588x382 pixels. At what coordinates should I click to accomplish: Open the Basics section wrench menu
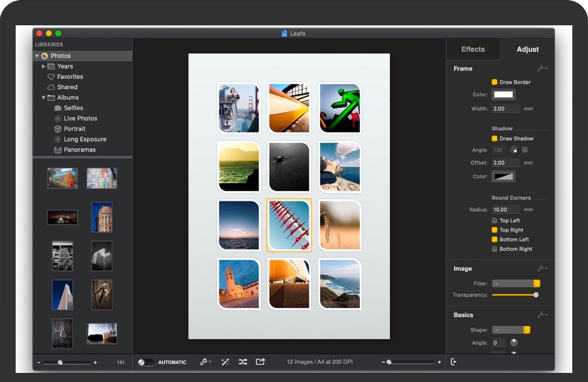click(542, 315)
